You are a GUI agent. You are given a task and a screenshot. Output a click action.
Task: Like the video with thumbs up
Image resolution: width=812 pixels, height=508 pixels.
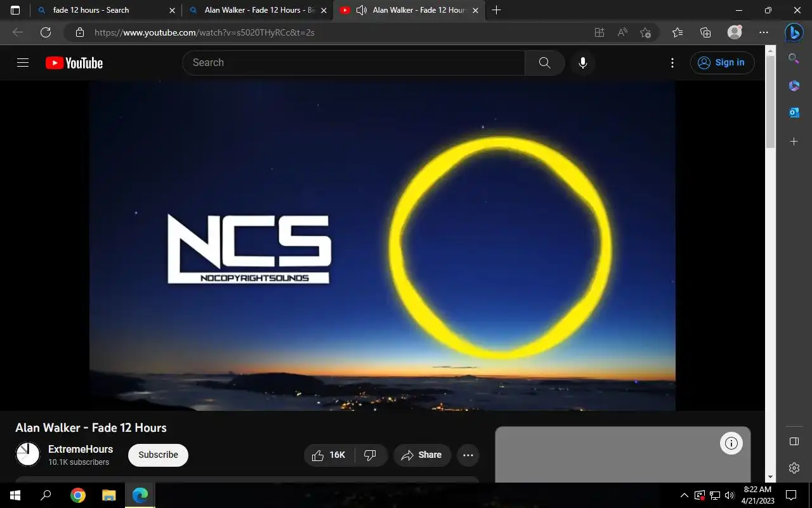click(x=329, y=455)
